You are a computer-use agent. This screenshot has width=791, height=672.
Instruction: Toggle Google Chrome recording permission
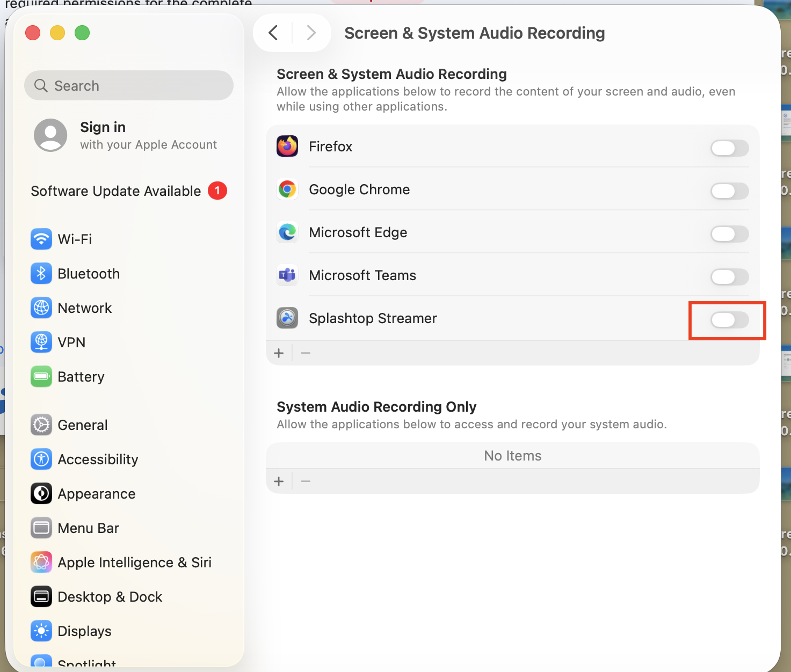(x=729, y=191)
